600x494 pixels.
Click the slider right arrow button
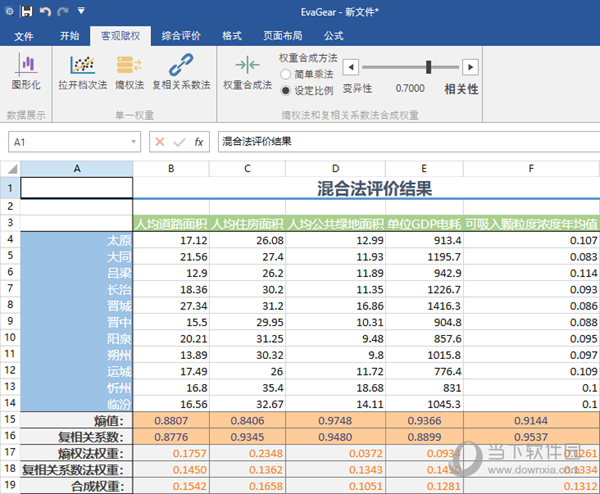click(x=470, y=67)
